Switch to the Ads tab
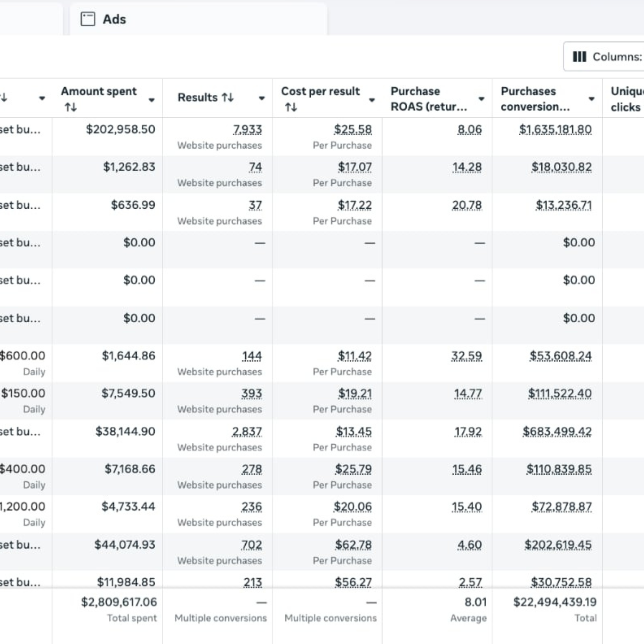This screenshot has width=644, height=644. [114, 19]
